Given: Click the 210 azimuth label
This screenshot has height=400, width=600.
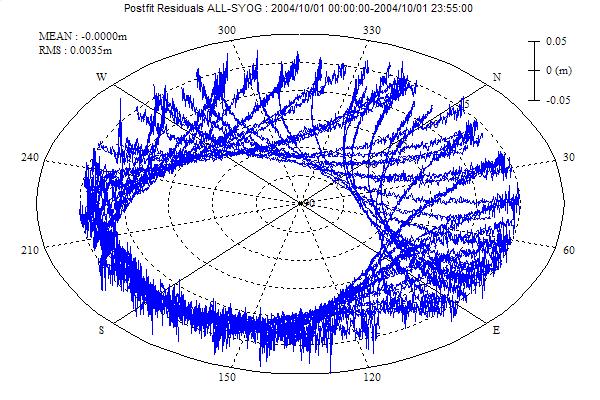Looking at the screenshot, I should pyautogui.click(x=30, y=249).
